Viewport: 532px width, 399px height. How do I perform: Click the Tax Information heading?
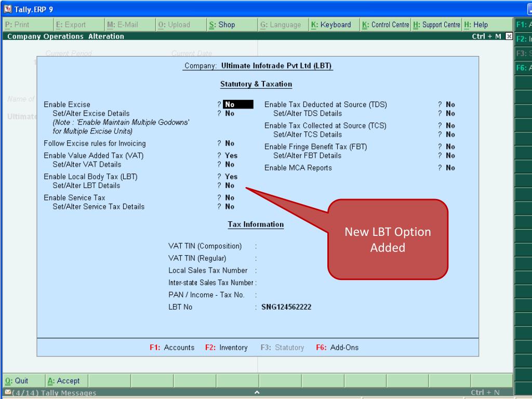tap(256, 224)
